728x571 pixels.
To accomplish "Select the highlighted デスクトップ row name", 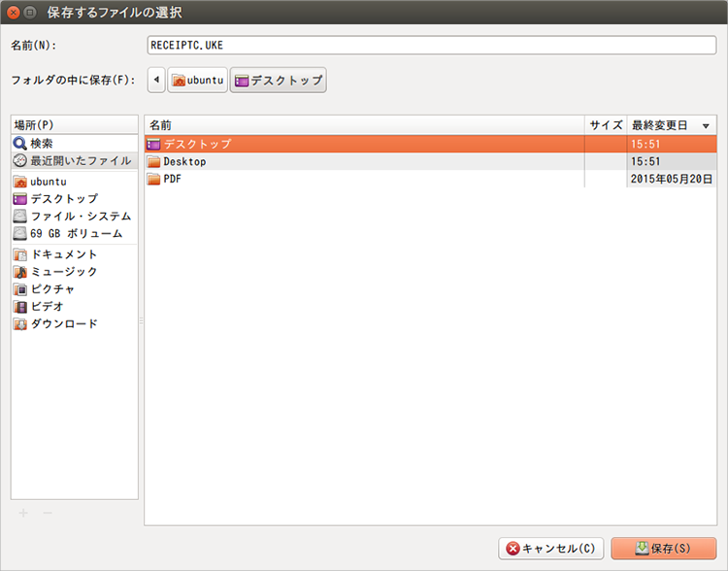I will 197,145.
